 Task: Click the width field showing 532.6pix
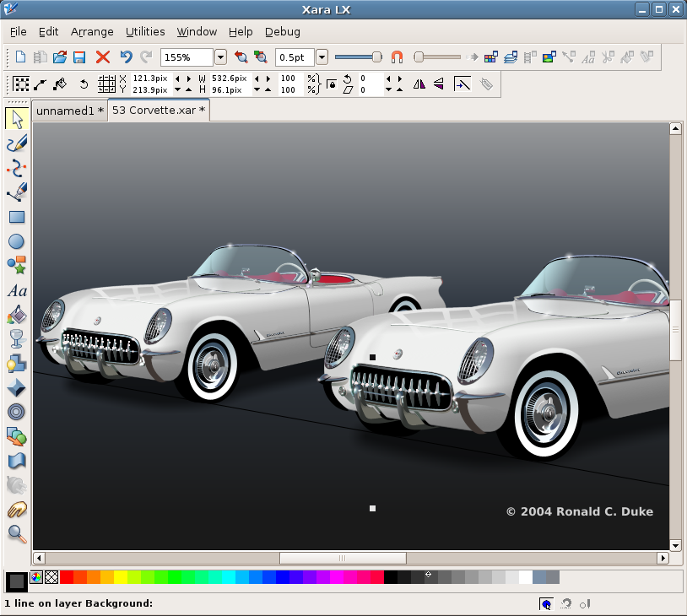230,78
